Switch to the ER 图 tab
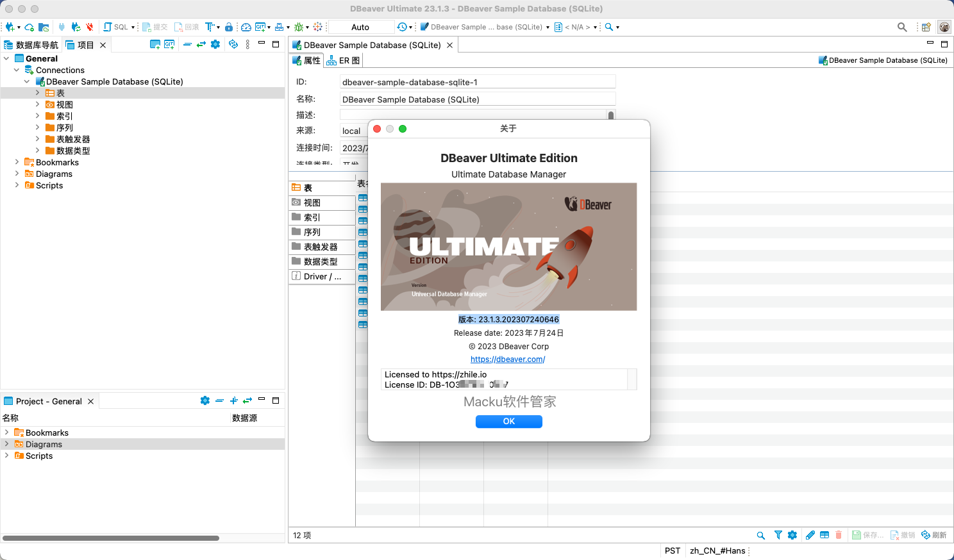Screen dimensions: 954x560 (343, 60)
